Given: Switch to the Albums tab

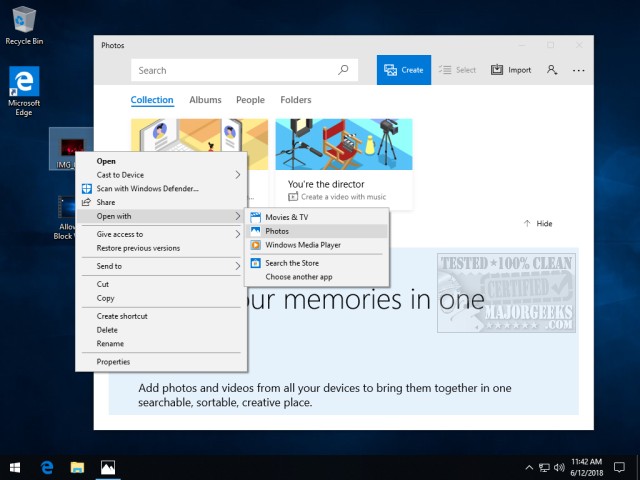Looking at the screenshot, I should pyautogui.click(x=205, y=100).
